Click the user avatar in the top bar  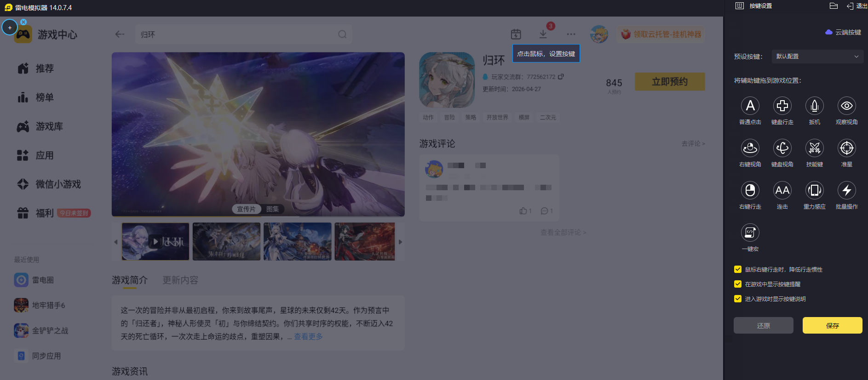click(x=599, y=34)
